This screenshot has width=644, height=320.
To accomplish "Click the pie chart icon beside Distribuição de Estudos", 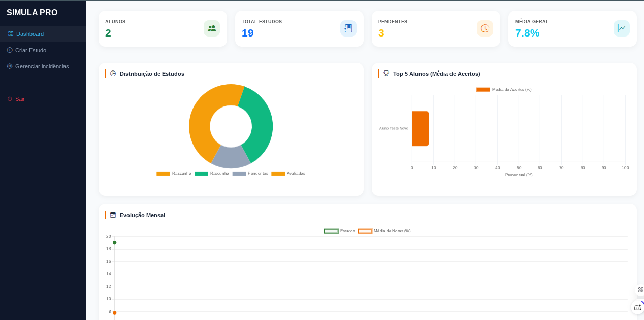I will tap(113, 74).
